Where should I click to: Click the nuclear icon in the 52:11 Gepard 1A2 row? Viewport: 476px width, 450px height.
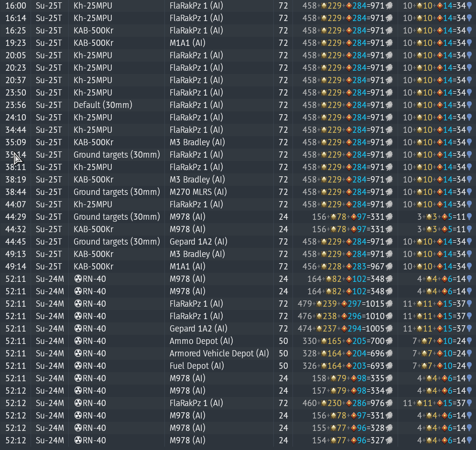click(78, 329)
